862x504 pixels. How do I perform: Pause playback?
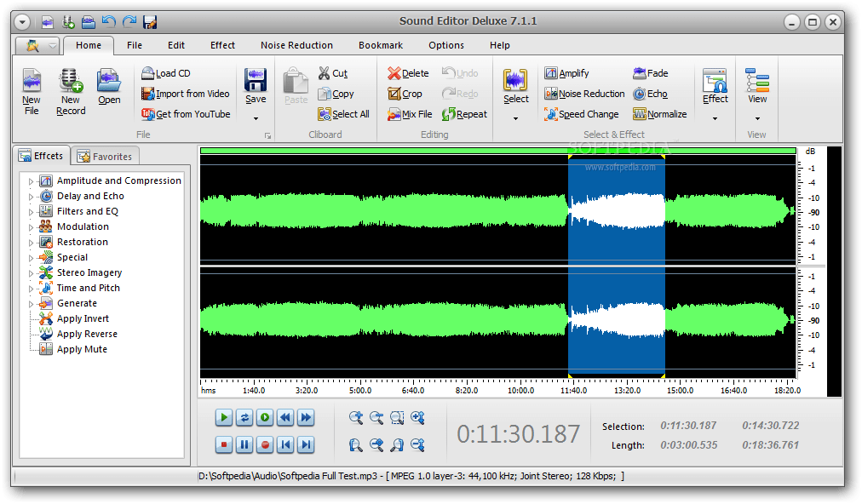244,444
